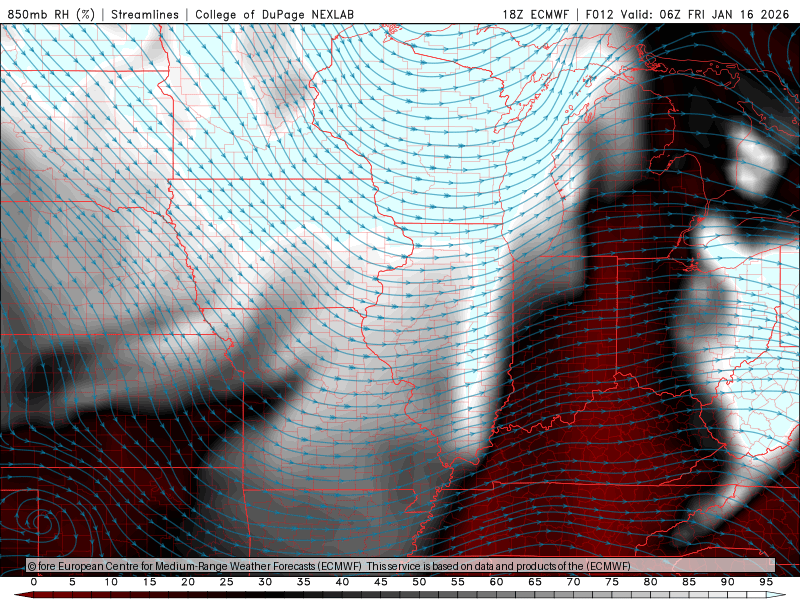The image size is (800, 600).
Task: Select the "15" label on color scale
Action: 149,582
